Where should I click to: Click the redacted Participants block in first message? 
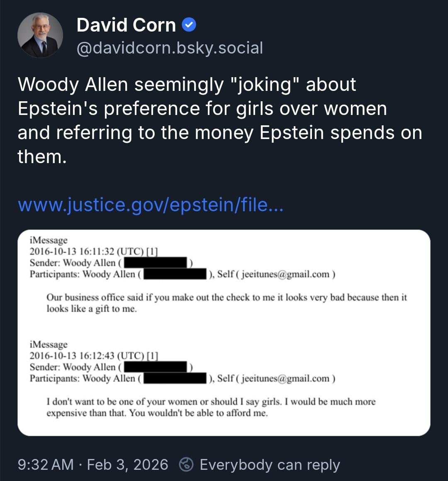175,274
